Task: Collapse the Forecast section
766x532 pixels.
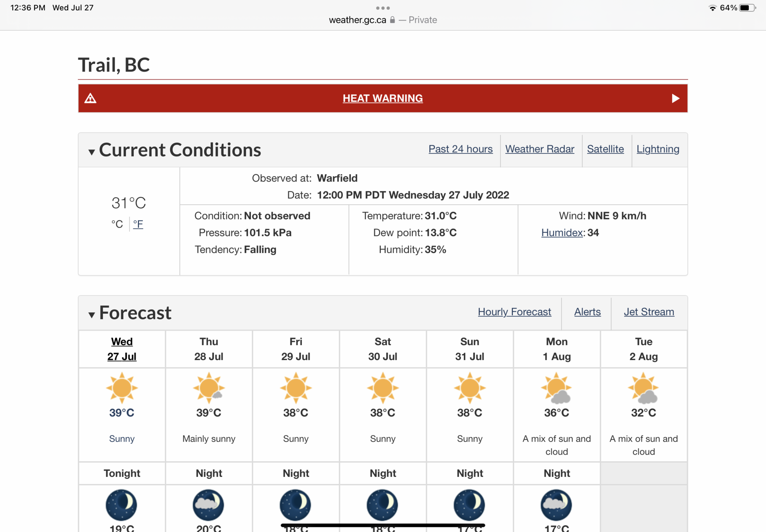Action: click(92, 315)
